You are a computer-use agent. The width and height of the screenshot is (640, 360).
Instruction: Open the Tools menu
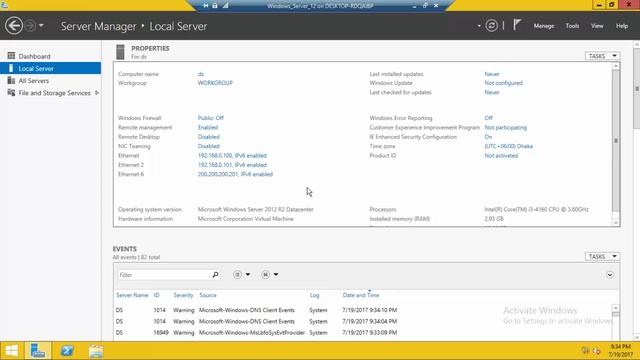pos(572,26)
